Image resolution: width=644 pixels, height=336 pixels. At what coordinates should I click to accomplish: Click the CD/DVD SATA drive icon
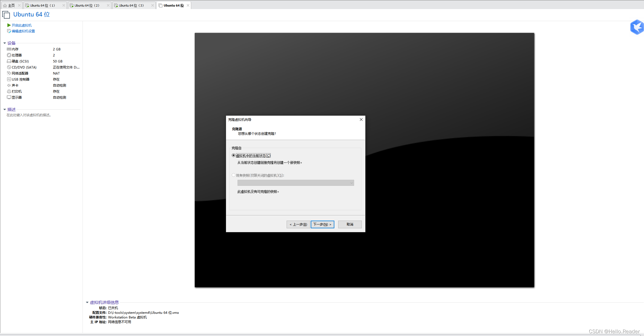click(9, 67)
